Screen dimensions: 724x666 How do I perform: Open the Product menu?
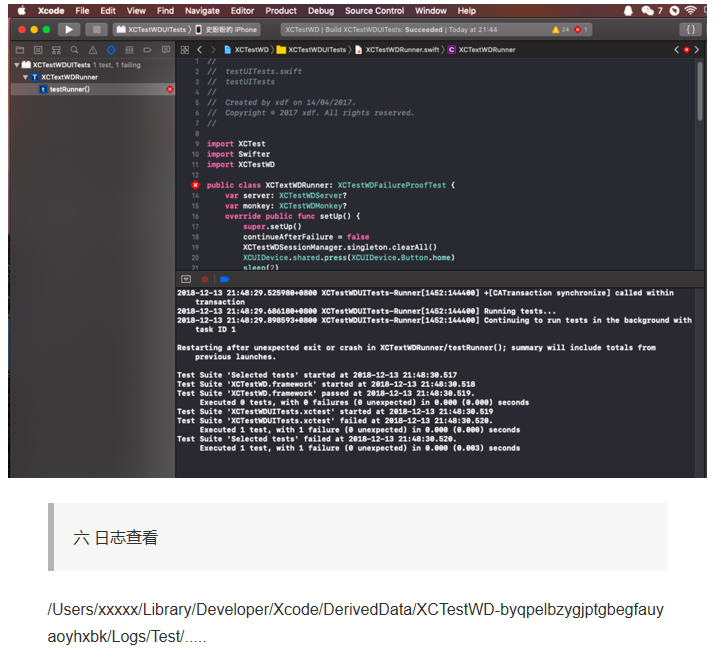tap(281, 11)
